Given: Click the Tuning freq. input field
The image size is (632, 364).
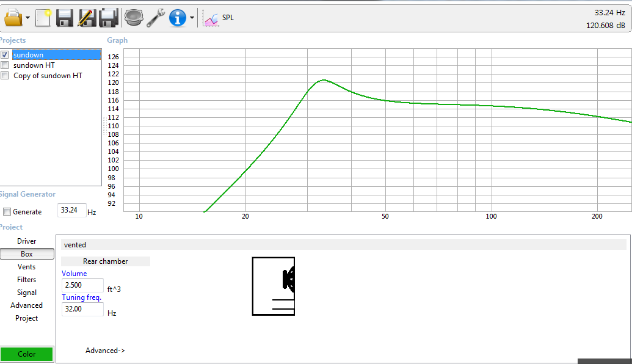Looking at the screenshot, I should [x=82, y=309].
